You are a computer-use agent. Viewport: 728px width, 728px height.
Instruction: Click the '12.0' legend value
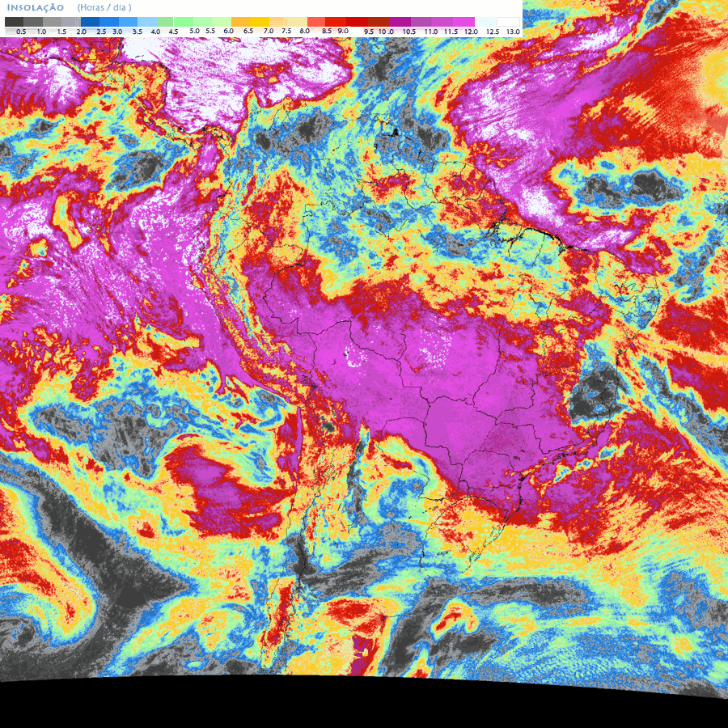(x=471, y=32)
